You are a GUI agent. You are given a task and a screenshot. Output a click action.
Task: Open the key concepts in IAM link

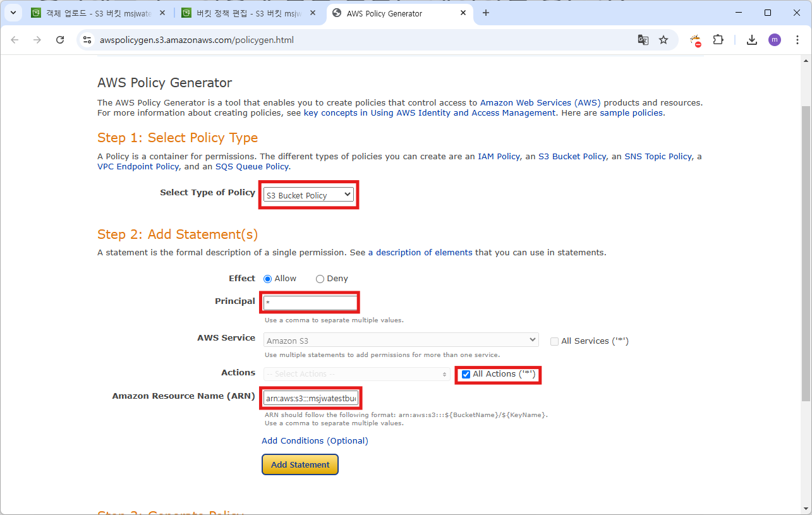tap(430, 112)
